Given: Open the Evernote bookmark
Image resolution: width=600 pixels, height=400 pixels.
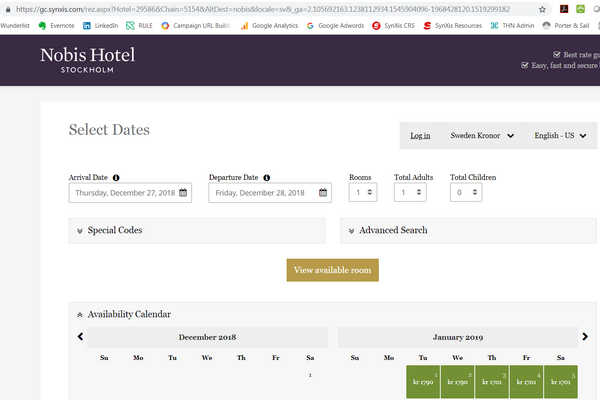Looking at the screenshot, I should coord(56,26).
